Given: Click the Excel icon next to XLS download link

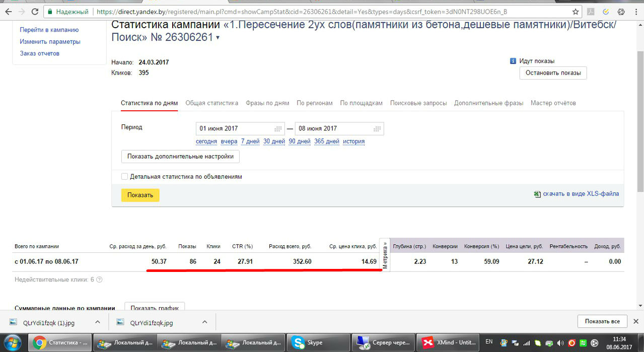Looking at the screenshot, I should (537, 193).
